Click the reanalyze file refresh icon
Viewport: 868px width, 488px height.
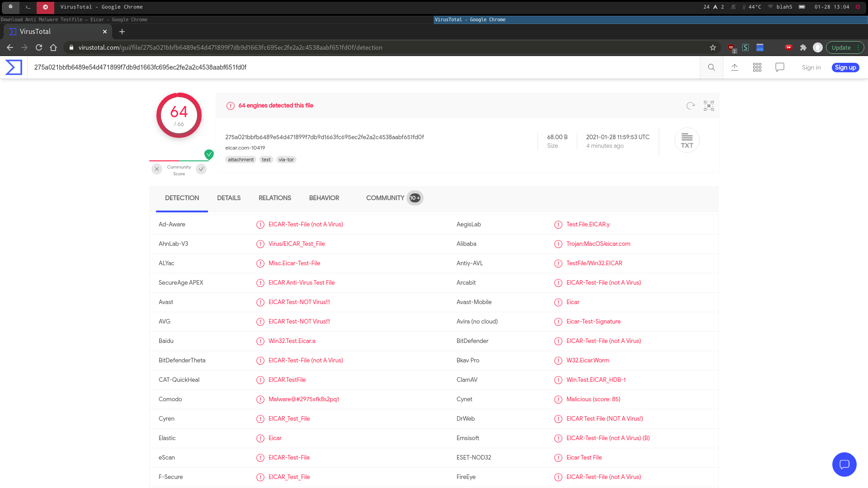(690, 106)
